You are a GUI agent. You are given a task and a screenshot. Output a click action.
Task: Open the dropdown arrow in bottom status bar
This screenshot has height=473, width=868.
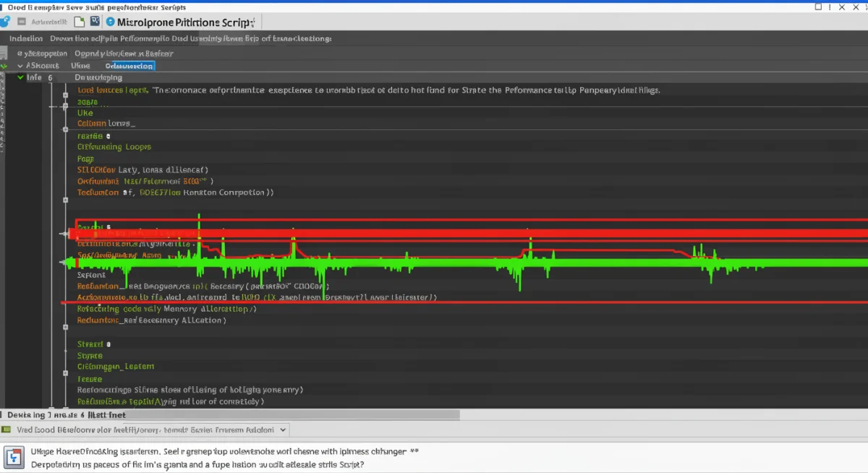[x=283, y=430]
